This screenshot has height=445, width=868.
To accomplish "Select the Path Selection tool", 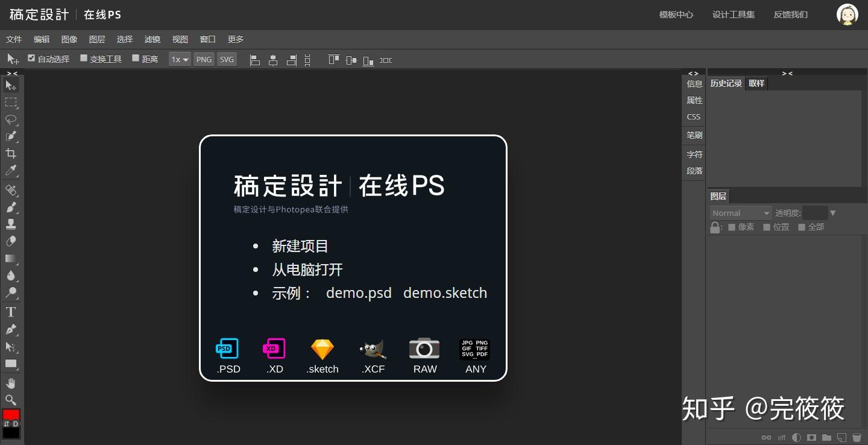I will pyautogui.click(x=11, y=347).
